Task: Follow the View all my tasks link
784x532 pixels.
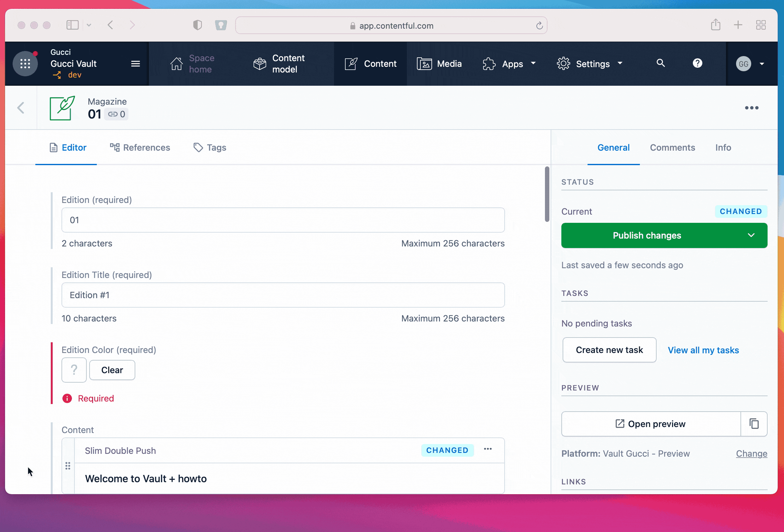Action: coord(703,350)
